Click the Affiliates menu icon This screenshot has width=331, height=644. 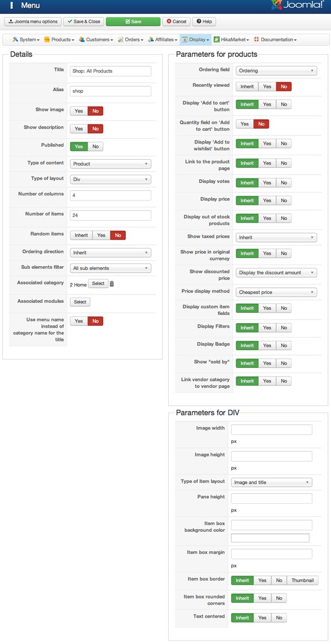pos(151,40)
